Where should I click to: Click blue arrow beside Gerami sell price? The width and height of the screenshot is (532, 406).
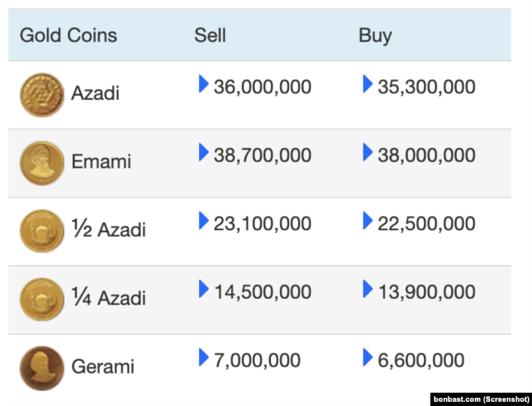[204, 357]
